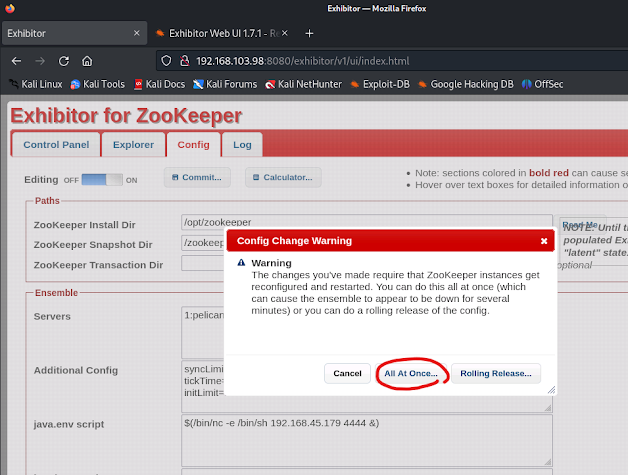628x475 pixels.
Task: Click the java.env script textarea resize grip
Action: pos(547,461)
